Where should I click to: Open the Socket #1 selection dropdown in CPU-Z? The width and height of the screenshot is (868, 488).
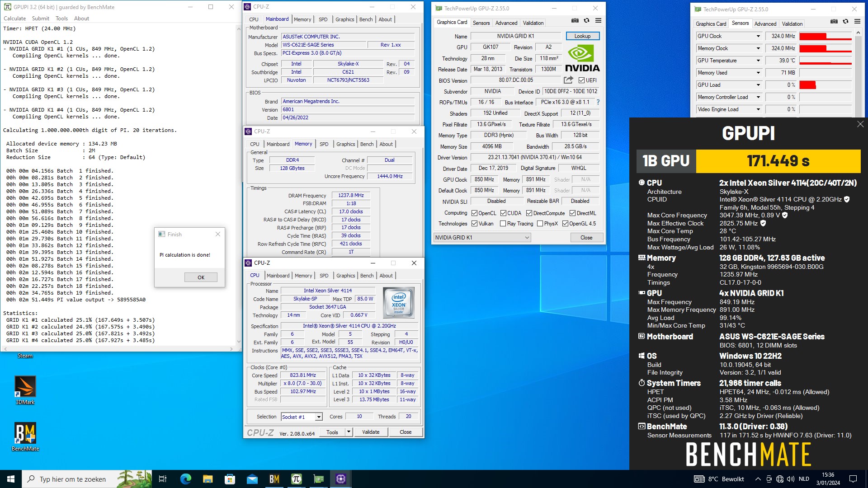click(302, 417)
